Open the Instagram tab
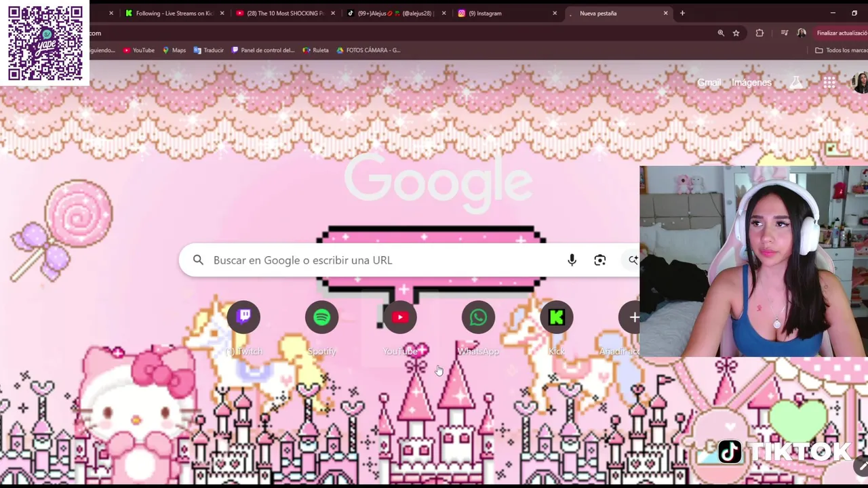 click(x=507, y=13)
